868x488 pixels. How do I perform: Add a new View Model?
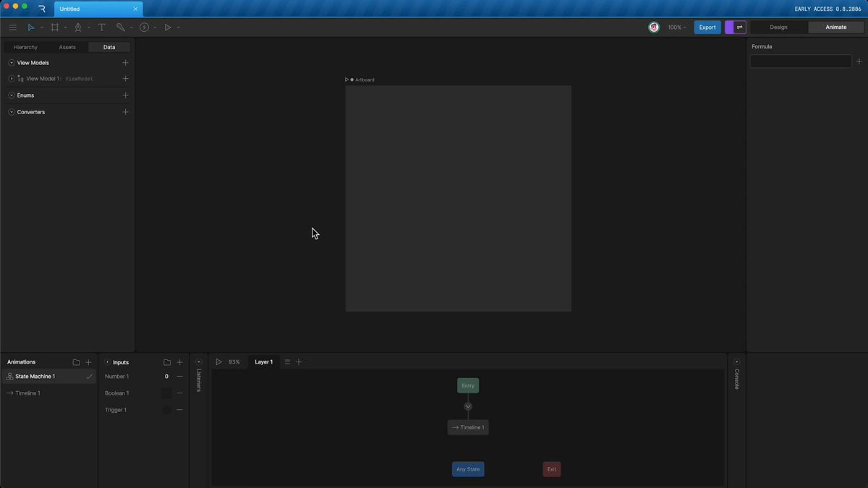(x=125, y=63)
